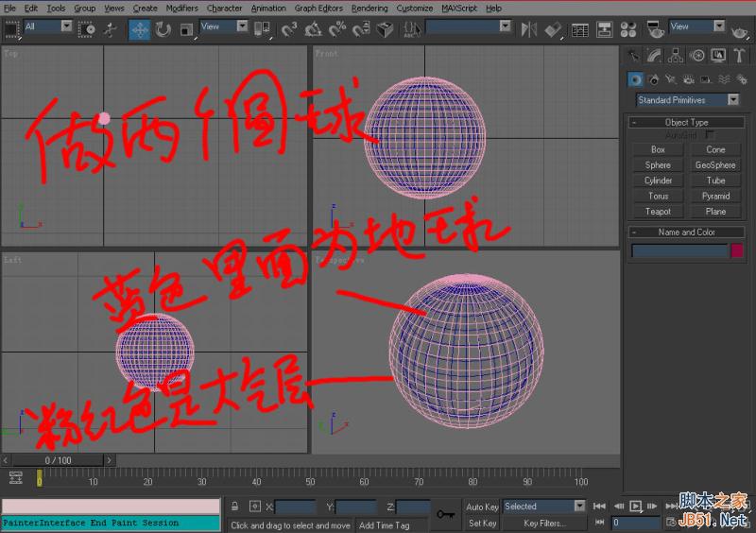Screen dimensions: 756x533
Task: Click the Play Animation button
Action: (x=635, y=506)
